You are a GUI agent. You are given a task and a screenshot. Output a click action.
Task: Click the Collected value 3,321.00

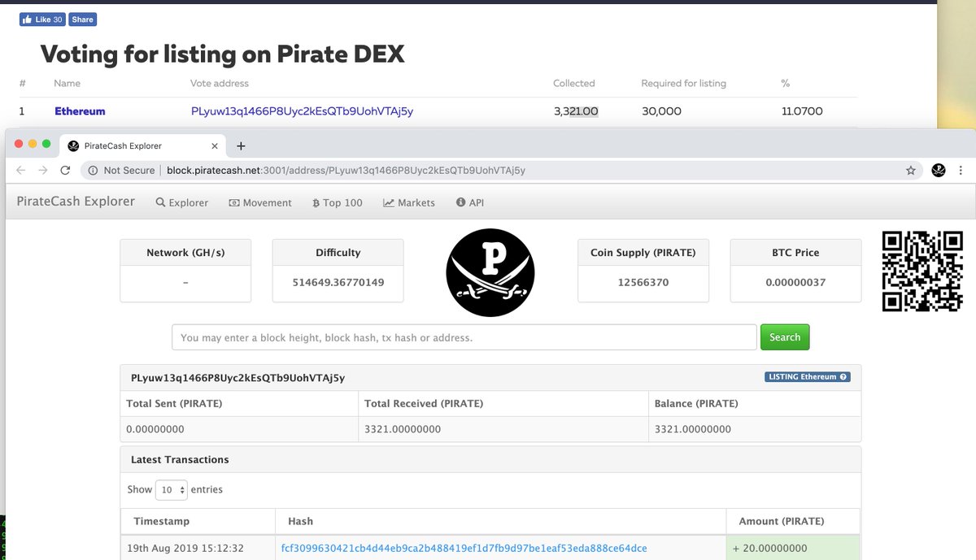tap(576, 111)
